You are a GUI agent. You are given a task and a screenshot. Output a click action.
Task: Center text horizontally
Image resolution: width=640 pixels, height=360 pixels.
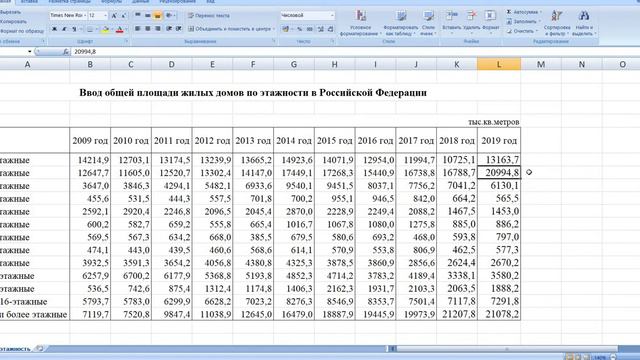147,29
